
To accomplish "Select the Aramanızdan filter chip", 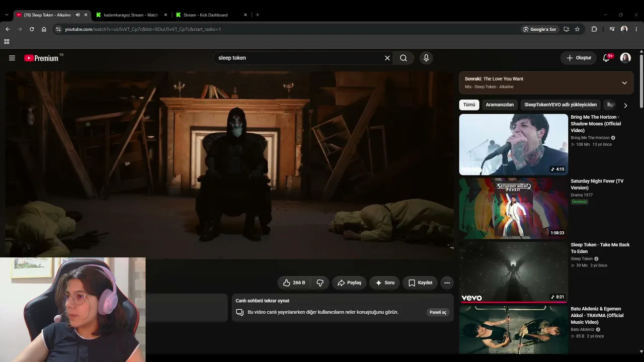I will 500,105.
